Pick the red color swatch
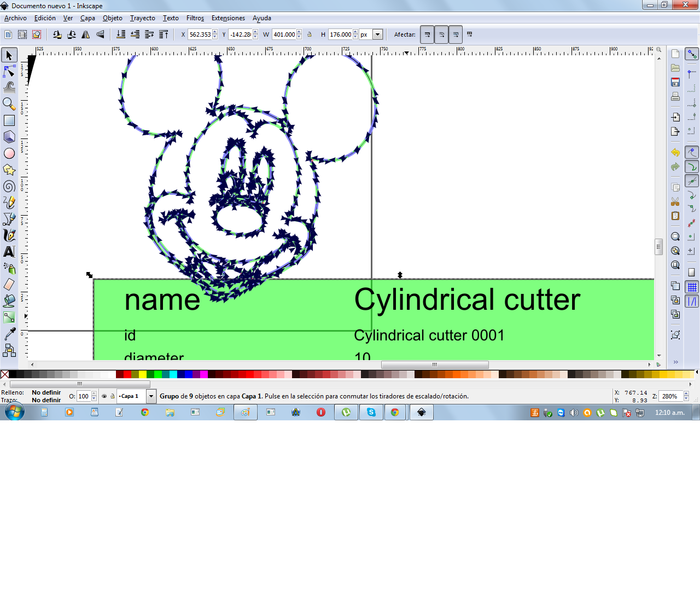 (x=127, y=374)
